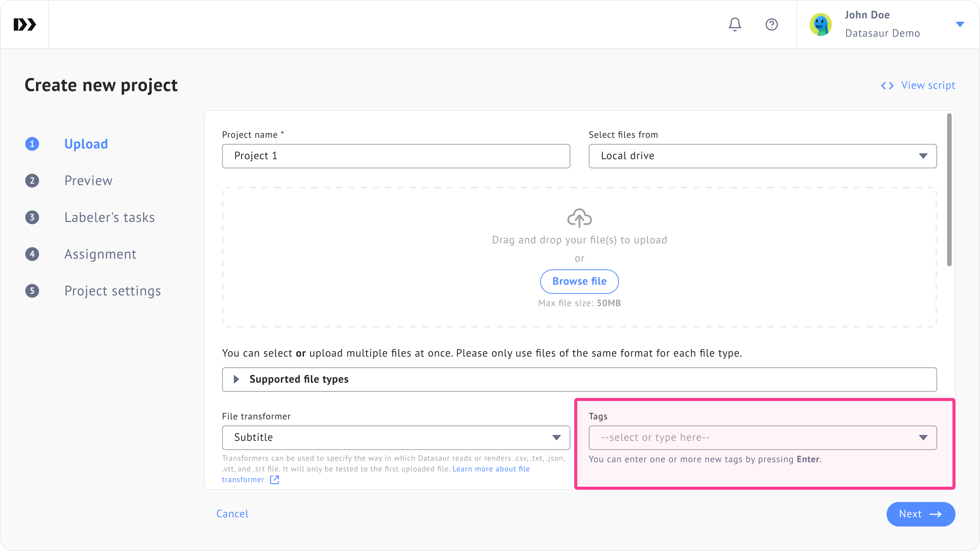Click the Datasaur logo icon
The image size is (980, 551).
click(25, 25)
